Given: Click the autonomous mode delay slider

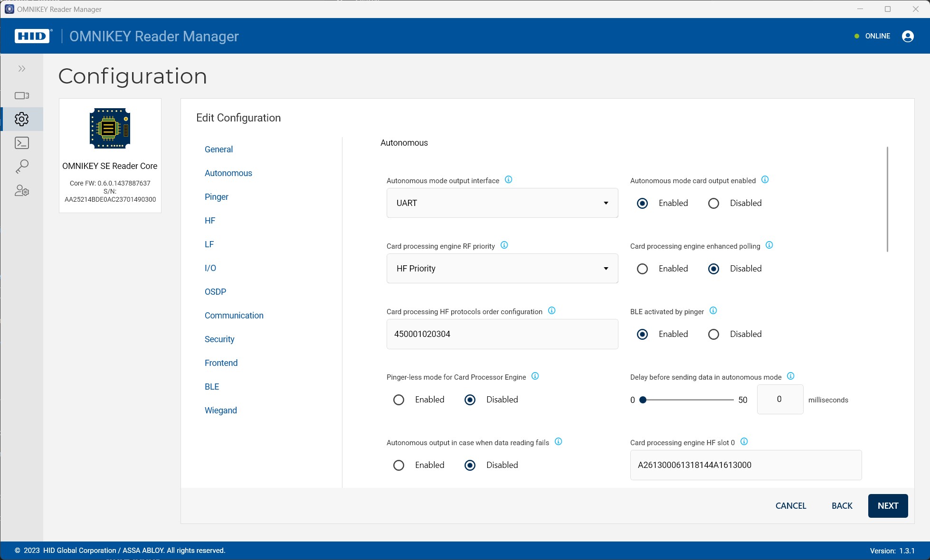Looking at the screenshot, I should pos(687,400).
